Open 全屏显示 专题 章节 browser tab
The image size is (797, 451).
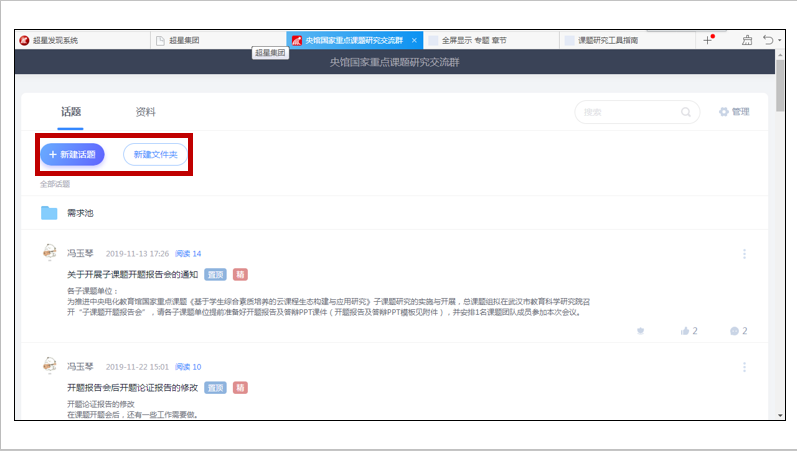pos(491,40)
